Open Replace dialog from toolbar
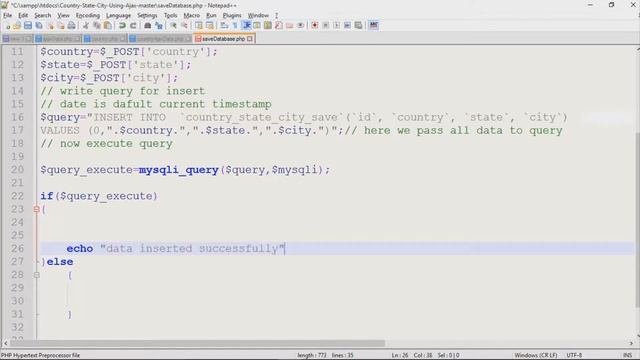640x360 pixels. [x=159, y=25]
